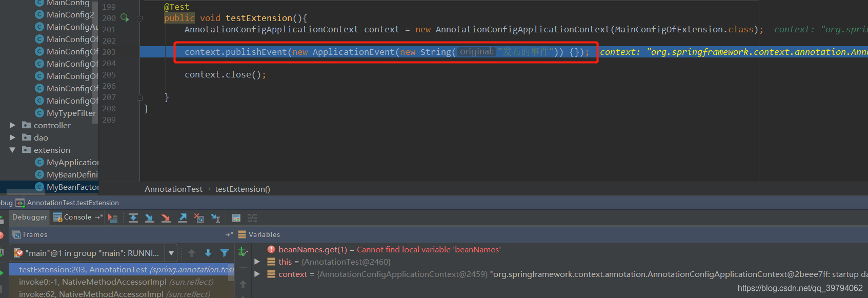This screenshot has width=868, height=298.
Task: Collapse method fold marker at line 200
Action: coord(139,18)
